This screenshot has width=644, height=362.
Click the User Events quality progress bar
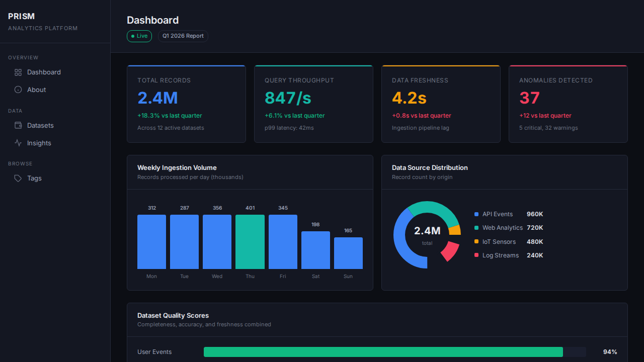(x=394, y=352)
